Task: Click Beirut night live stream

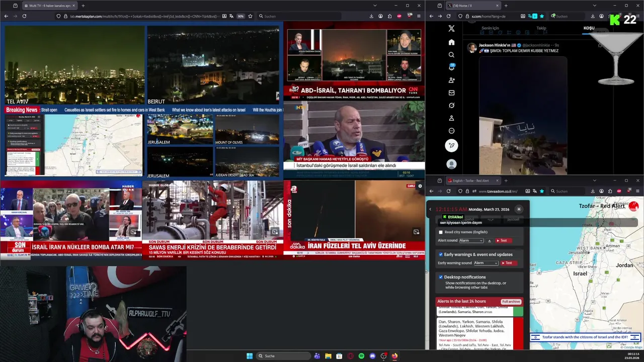Action: click(213, 66)
